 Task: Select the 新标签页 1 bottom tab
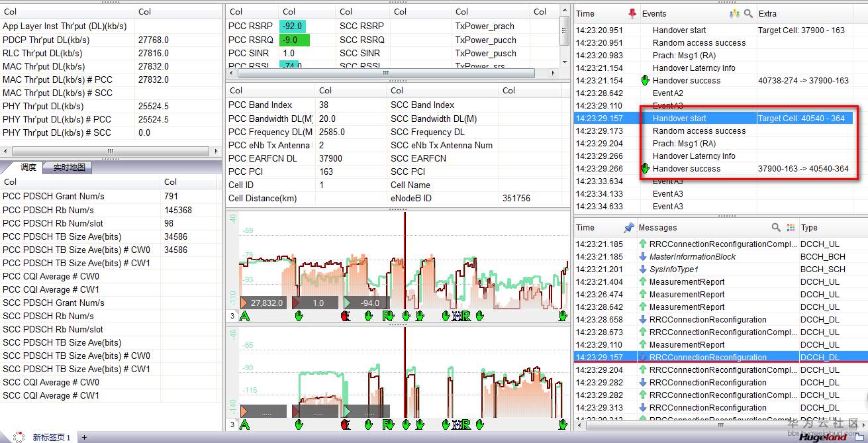click(x=52, y=437)
